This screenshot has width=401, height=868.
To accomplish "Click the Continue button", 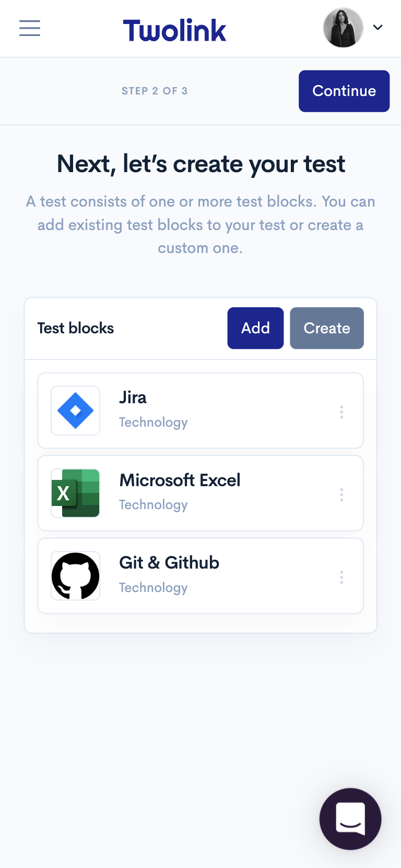I will click(344, 91).
